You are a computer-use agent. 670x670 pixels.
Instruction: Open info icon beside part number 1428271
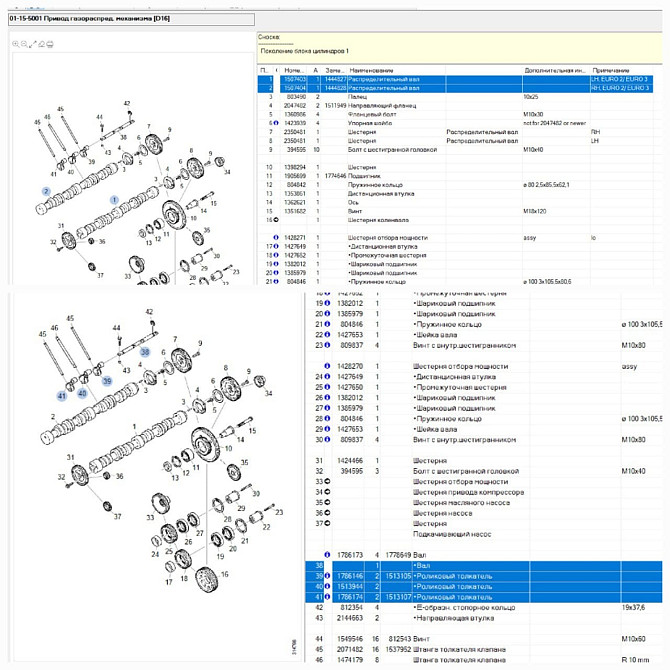pos(276,238)
